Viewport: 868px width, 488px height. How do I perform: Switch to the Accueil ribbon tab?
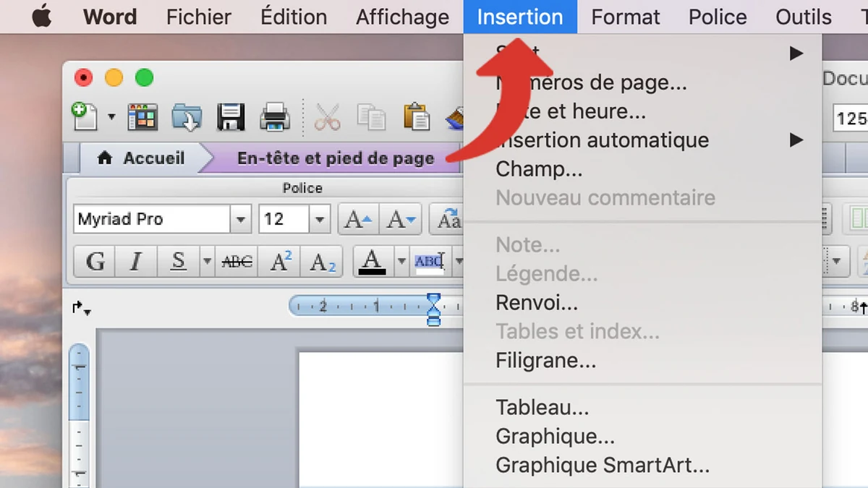(152, 158)
